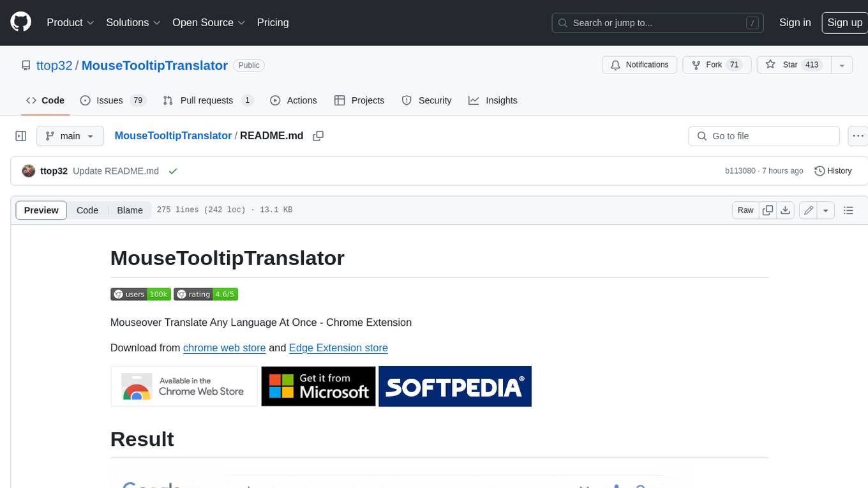Open the Edge Extension store link
868x488 pixels.
[338, 348]
